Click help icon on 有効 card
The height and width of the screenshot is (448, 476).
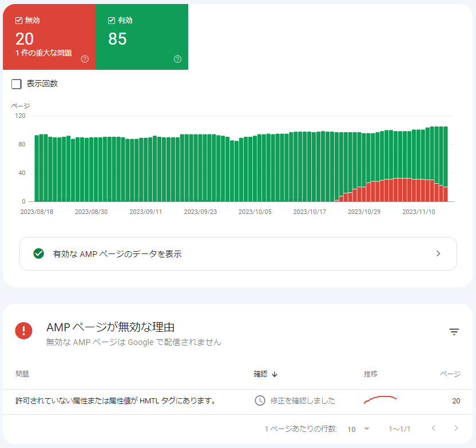coord(177,59)
